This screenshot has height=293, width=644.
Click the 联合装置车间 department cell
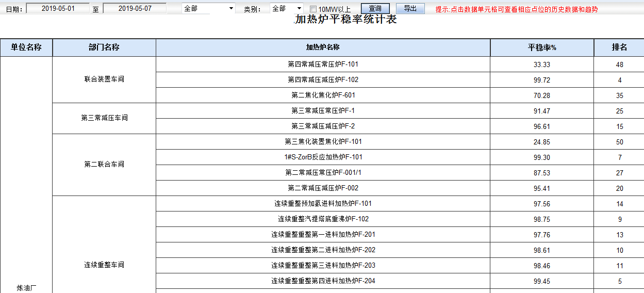[104, 79]
